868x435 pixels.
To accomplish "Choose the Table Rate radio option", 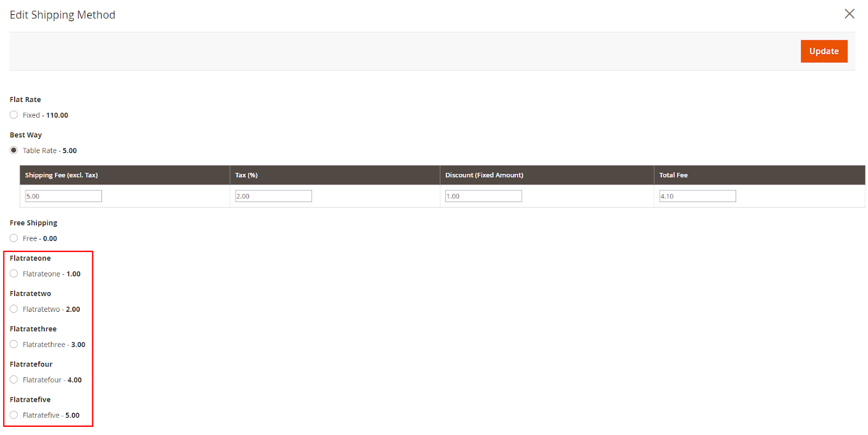I will click(x=14, y=150).
